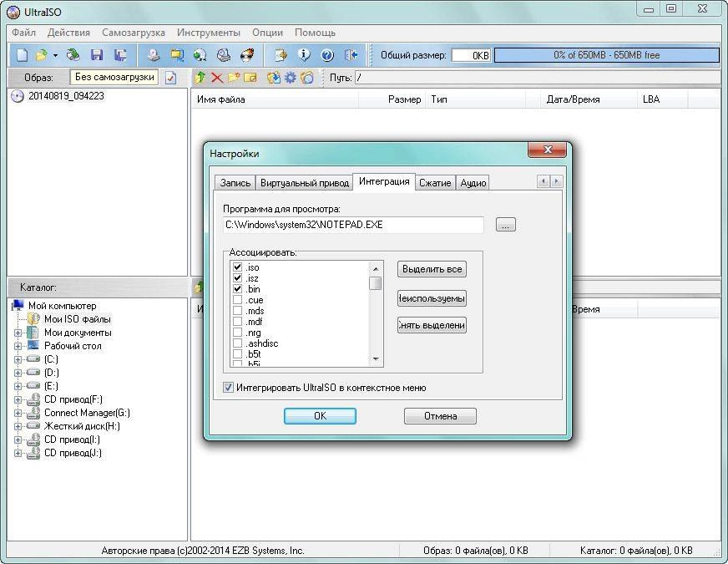Open the Самозагрузка menu
728x564 pixels.
tap(134, 33)
